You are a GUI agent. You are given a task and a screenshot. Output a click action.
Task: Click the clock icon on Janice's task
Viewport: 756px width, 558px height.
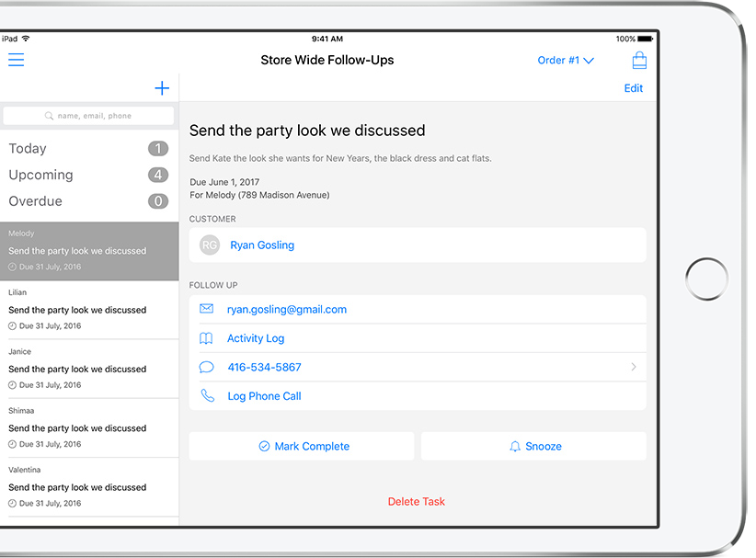click(12, 385)
